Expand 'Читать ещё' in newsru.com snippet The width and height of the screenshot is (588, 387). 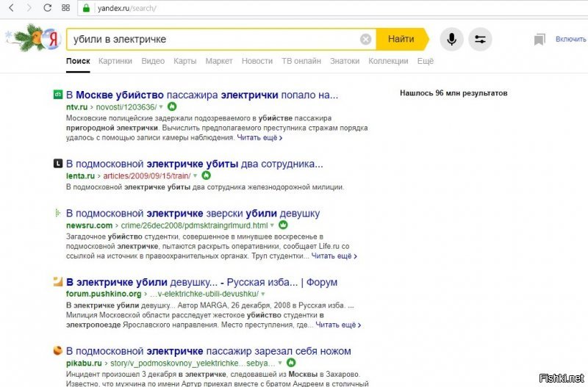click(334, 256)
